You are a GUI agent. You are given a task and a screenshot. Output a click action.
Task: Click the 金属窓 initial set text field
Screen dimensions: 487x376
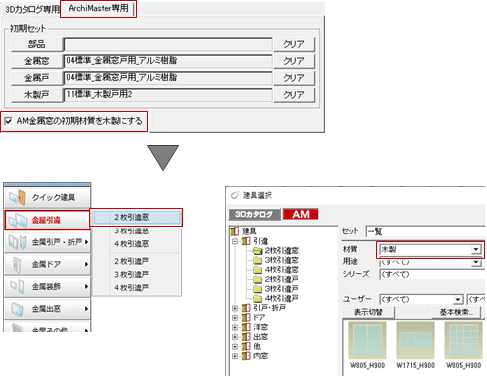tap(168, 61)
